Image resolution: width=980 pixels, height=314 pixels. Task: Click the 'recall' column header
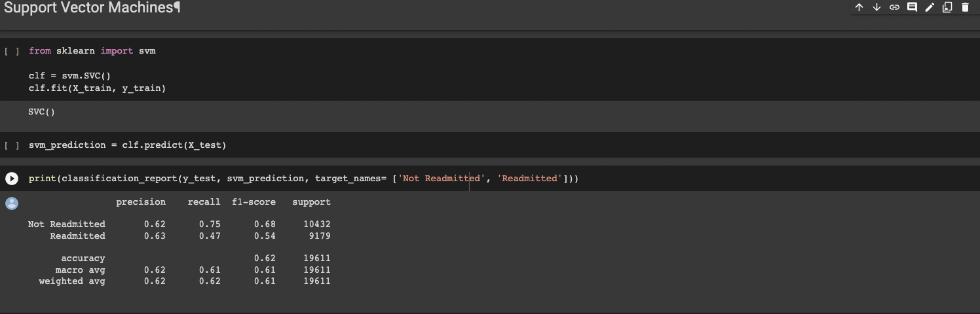204,202
